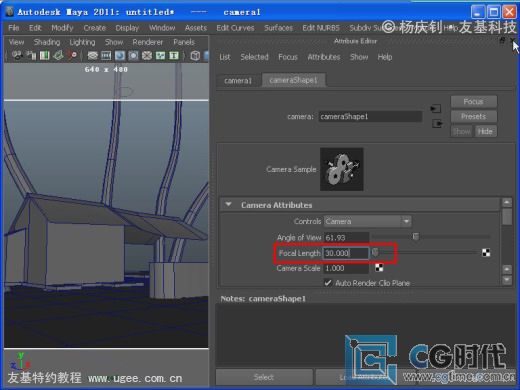Click the checker map button beside Focal Length
The image size is (520, 390).
(486, 253)
